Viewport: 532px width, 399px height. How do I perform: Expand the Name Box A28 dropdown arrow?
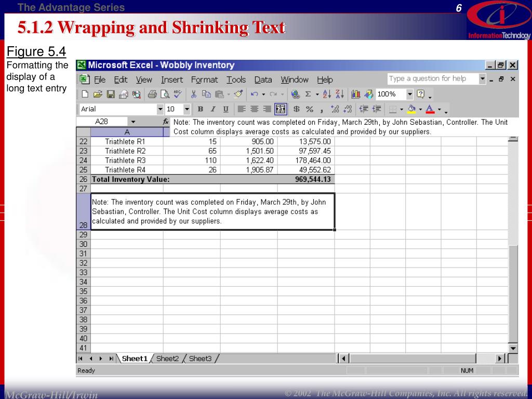(133, 122)
